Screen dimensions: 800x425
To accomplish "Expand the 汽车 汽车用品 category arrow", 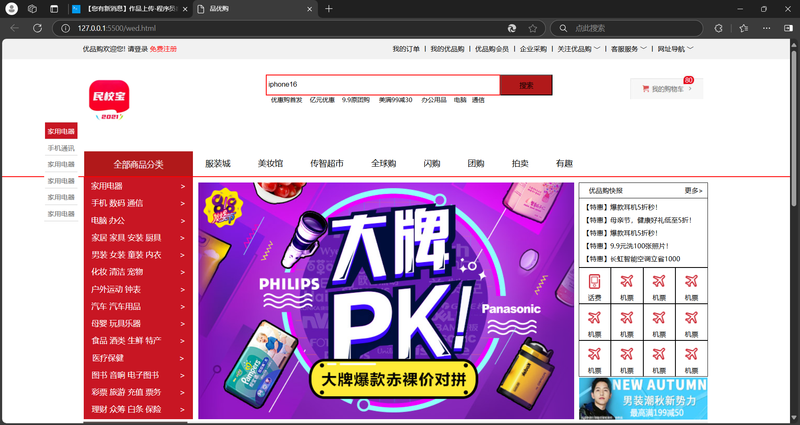I will coord(183,307).
